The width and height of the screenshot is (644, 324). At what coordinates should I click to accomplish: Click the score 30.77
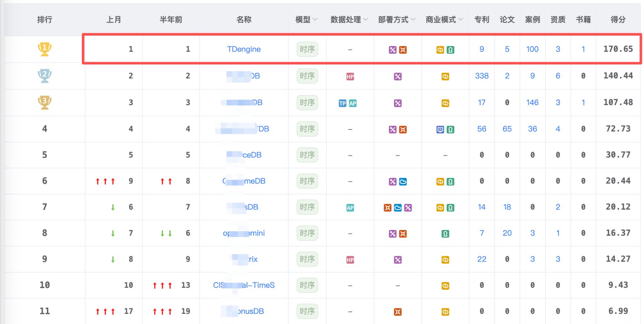click(618, 155)
